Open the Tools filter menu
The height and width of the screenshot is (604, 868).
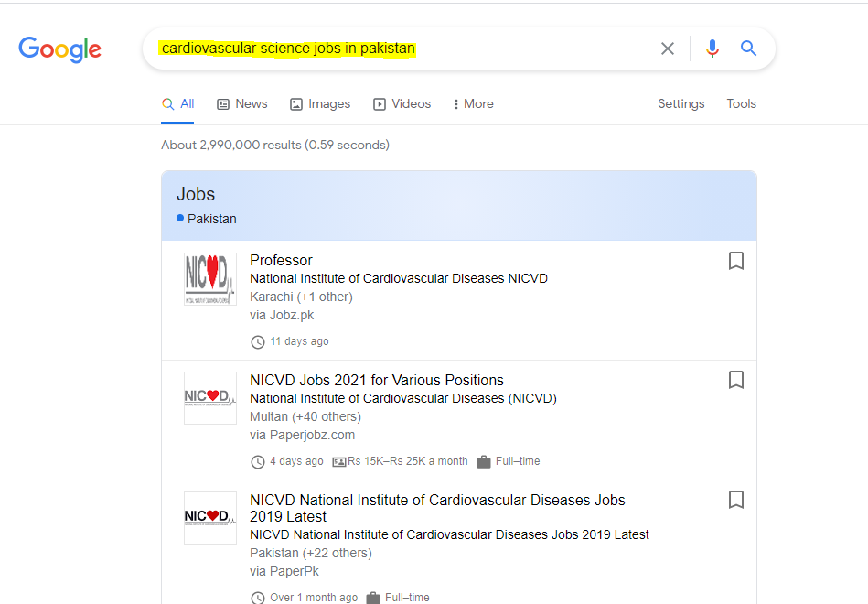741,104
